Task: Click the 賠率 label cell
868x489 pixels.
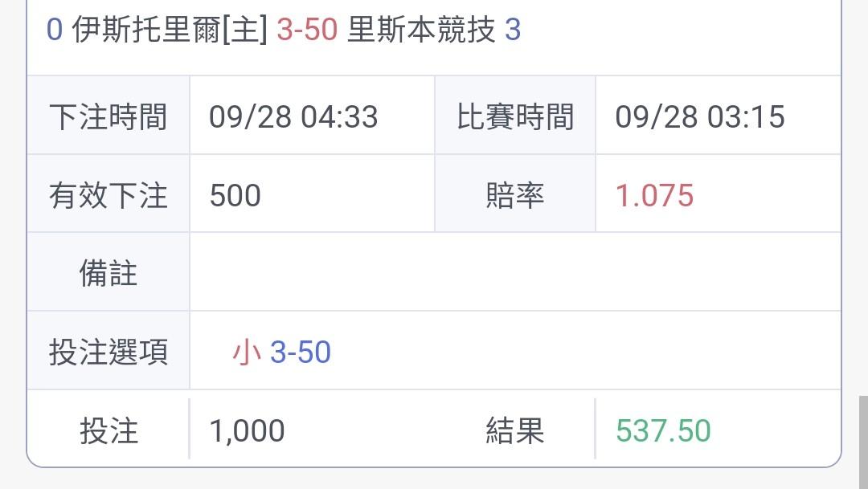Action: pyautogui.click(x=515, y=194)
